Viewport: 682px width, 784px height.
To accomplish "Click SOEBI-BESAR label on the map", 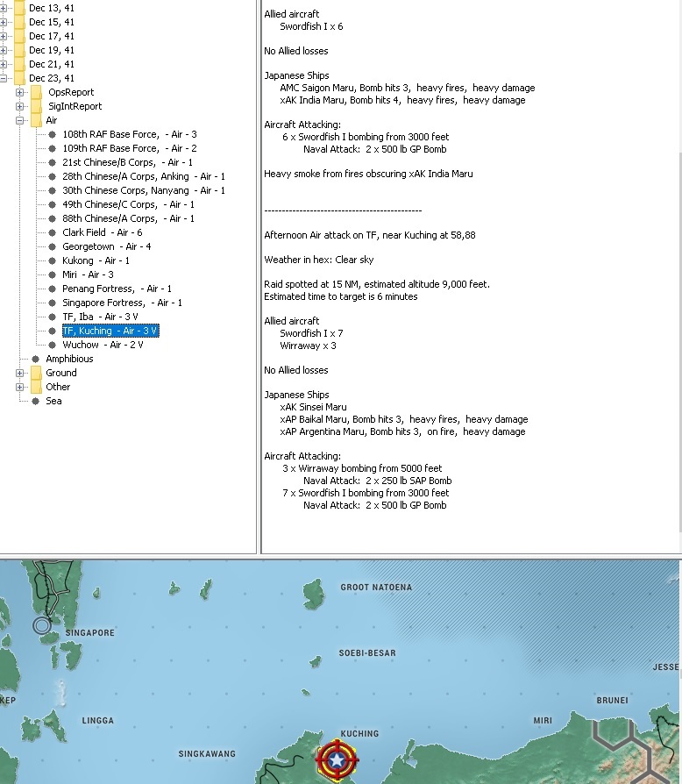I will click(x=367, y=653).
